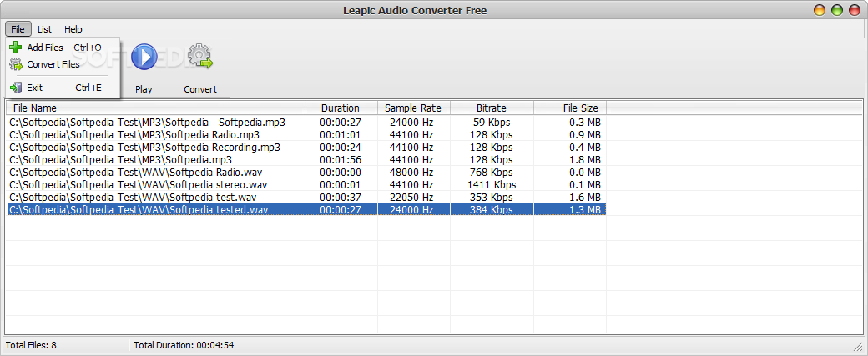The image size is (868, 356).
Task: Select the Softpedia stereo.wav file row
Action: click(x=306, y=184)
